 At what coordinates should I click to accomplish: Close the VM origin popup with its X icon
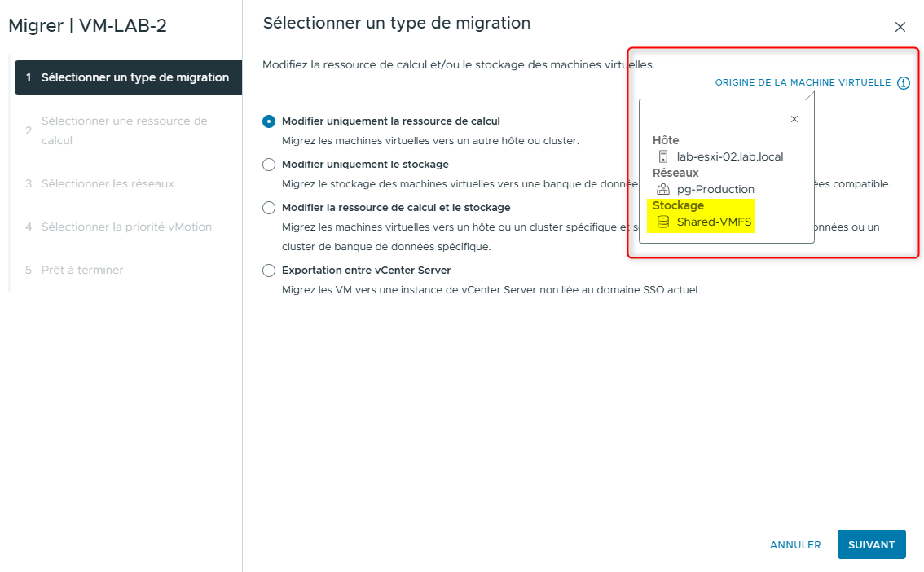794,118
